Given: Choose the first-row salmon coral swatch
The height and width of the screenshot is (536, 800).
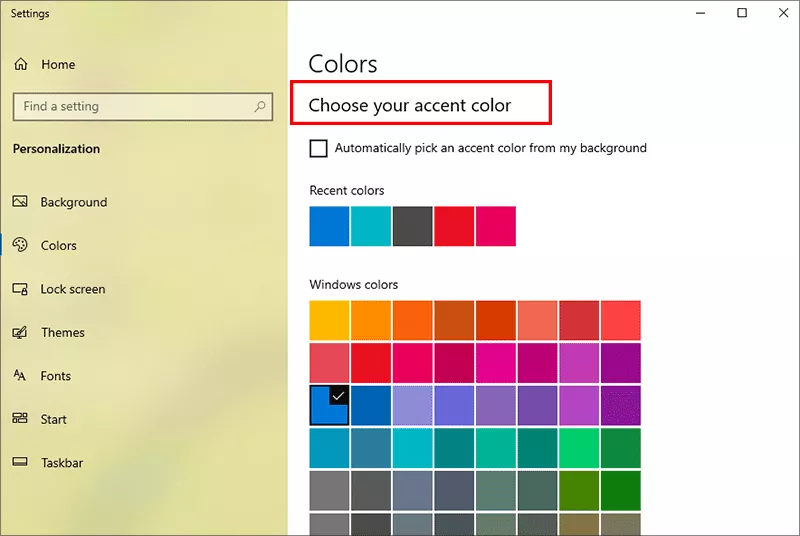Looking at the screenshot, I should coord(537,320).
